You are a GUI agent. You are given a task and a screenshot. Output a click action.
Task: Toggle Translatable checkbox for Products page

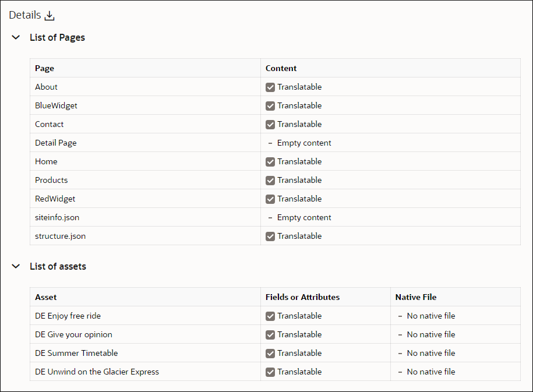tap(270, 180)
